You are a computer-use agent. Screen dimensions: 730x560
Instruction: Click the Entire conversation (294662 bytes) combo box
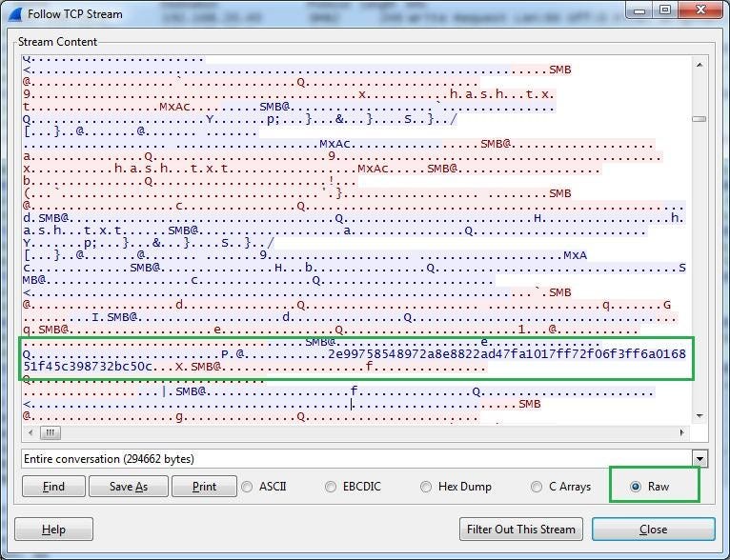click(365, 459)
